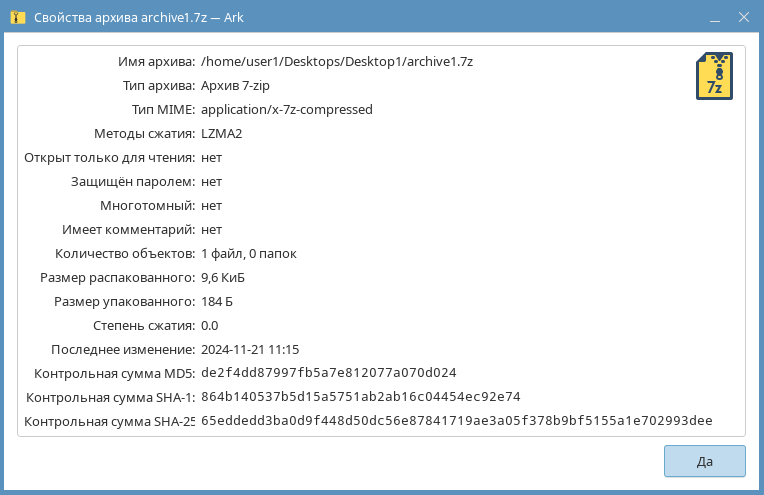Click the MD5 checksum value
The image size is (764, 495).
(328, 373)
